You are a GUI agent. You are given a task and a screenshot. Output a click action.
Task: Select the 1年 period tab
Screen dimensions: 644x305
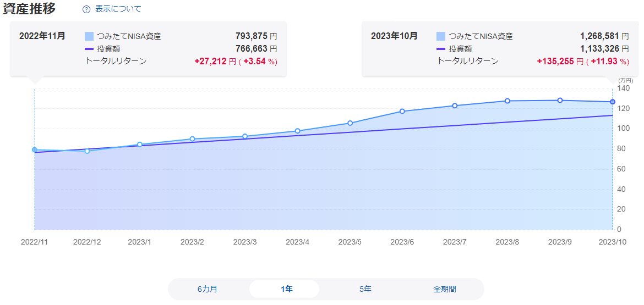pos(286,289)
